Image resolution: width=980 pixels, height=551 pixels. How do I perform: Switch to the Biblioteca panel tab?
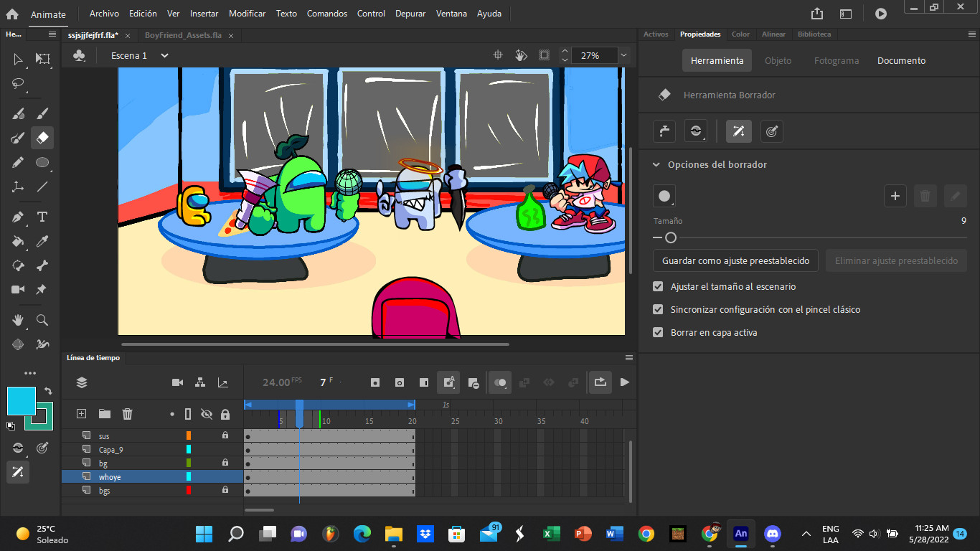coord(814,34)
